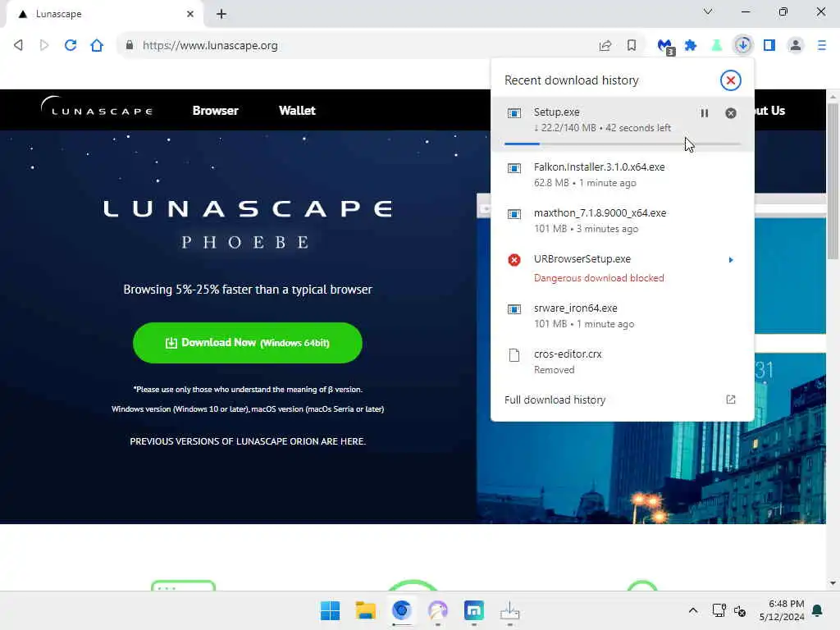Click the file icon next to Falkon installer
The height and width of the screenshot is (630, 840).
pos(514,168)
